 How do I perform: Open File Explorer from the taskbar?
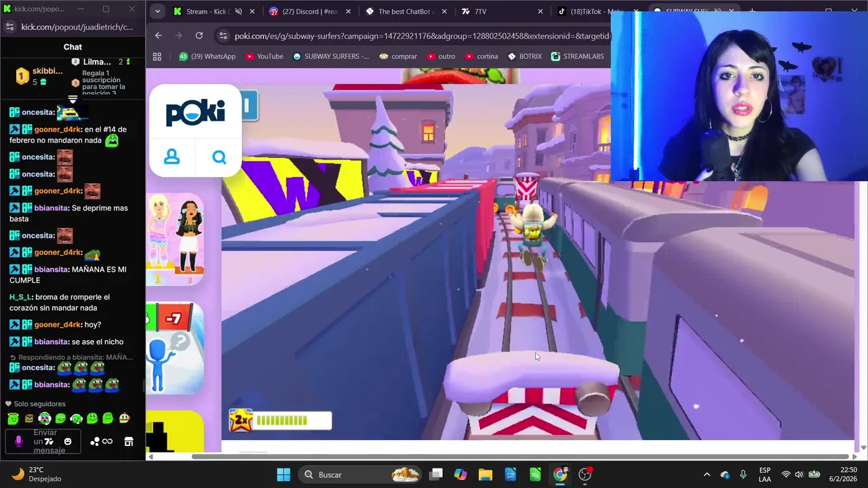pyautogui.click(x=485, y=474)
